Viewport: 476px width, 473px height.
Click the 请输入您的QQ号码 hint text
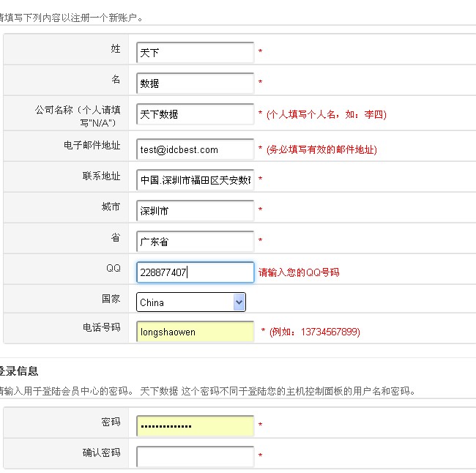[299, 272]
